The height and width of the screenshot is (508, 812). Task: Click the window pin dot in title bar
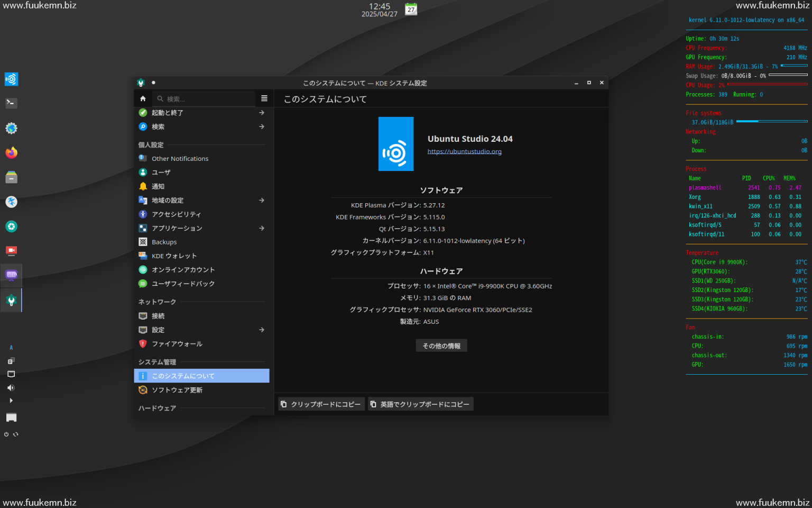153,83
